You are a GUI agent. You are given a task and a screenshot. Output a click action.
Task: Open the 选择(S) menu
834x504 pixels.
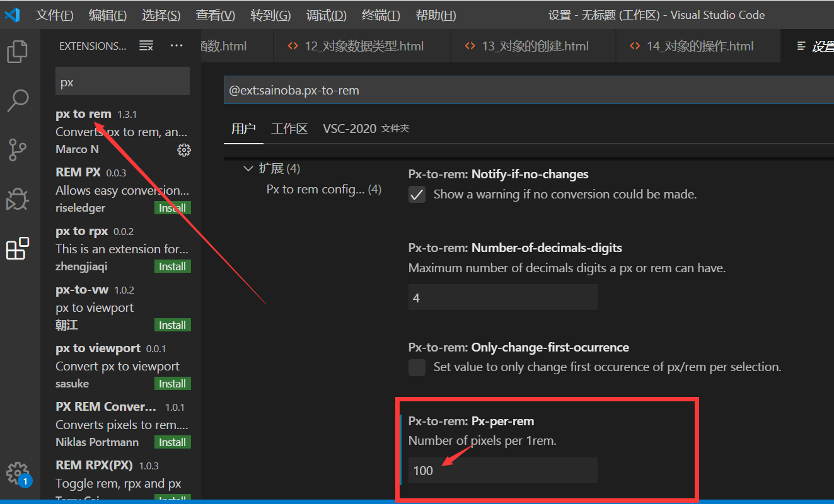pos(161,15)
